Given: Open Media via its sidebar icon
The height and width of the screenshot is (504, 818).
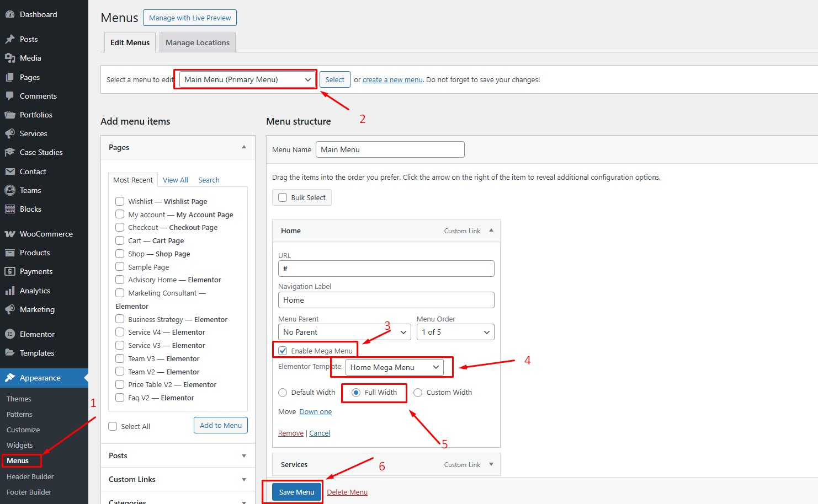Looking at the screenshot, I should coord(10,58).
